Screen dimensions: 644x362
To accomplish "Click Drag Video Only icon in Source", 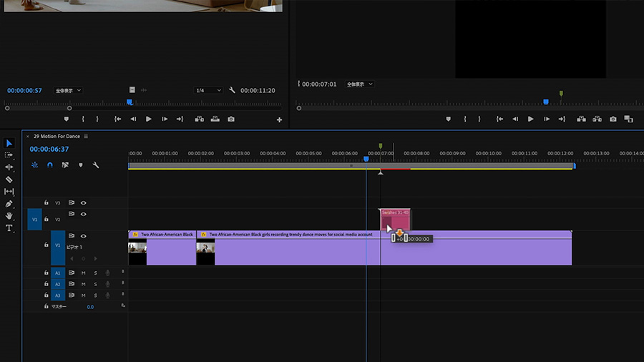I will [x=132, y=90].
